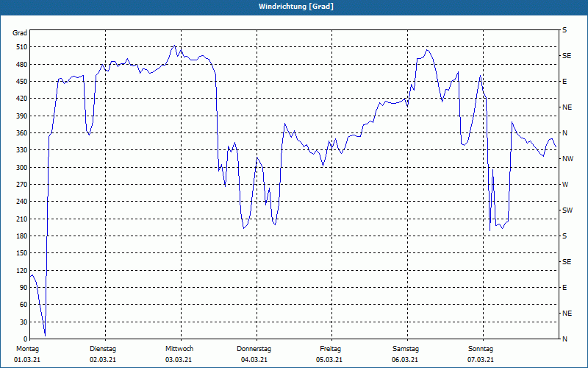Select the "E" compass label beside the 450 gridline
The width and height of the screenshot is (588, 368).
tap(564, 82)
